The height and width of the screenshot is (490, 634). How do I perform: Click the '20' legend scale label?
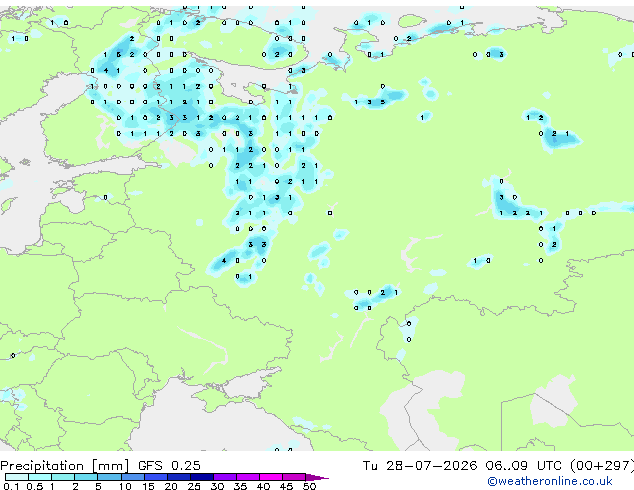click(x=171, y=486)
